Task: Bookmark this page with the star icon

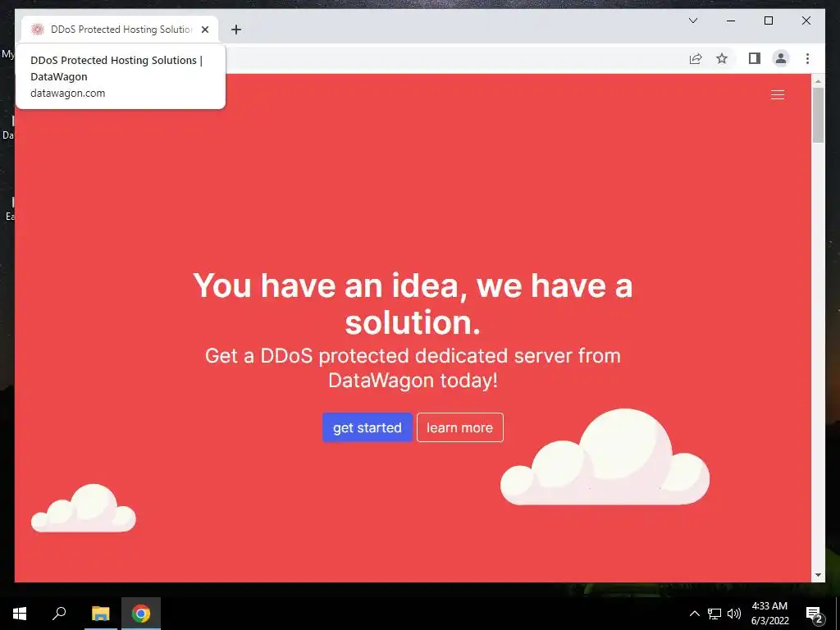Action: pyautogui.click(x=722, y=58)
